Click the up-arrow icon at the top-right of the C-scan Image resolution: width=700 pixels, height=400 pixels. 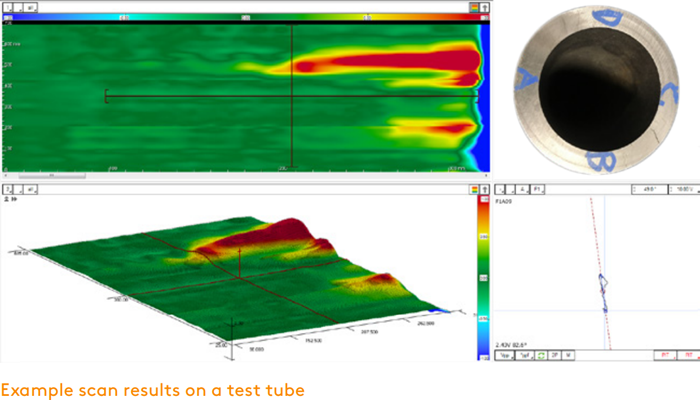(x=486, y=6)
